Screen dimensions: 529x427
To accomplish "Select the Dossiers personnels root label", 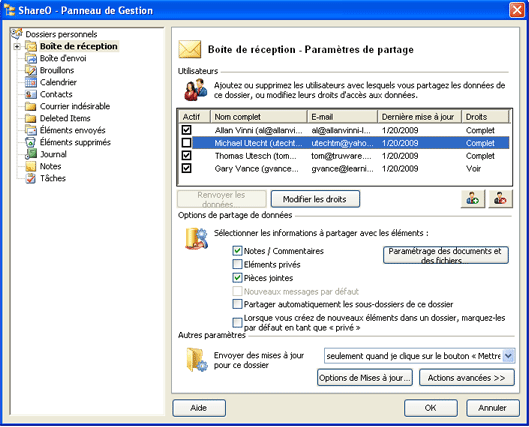I will [x=61, y=34].
